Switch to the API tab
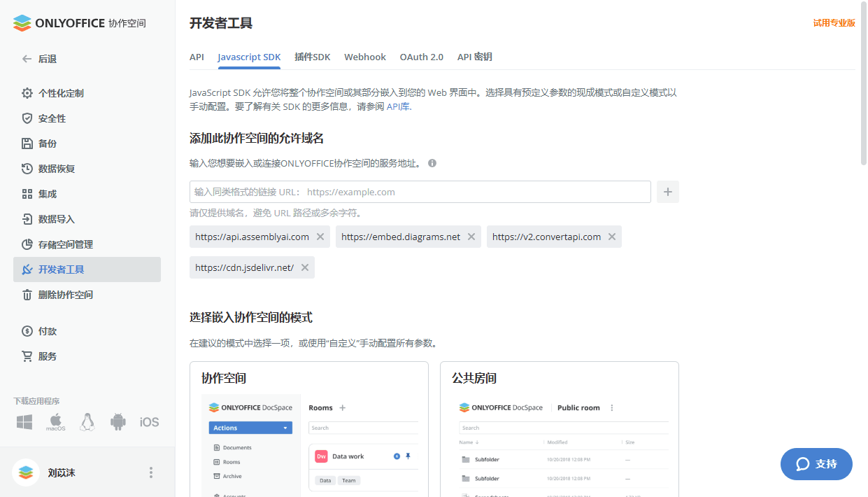 click(197, 57)
